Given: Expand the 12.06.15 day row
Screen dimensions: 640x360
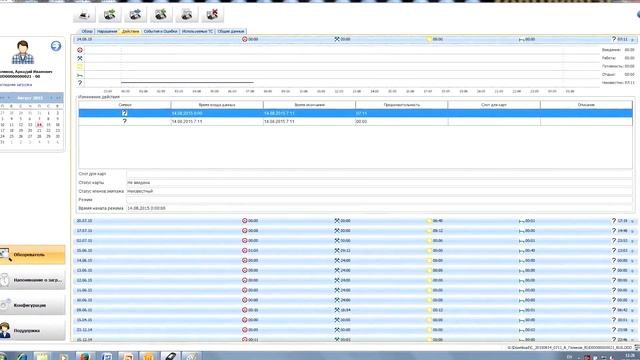Looking at the screenshot, I should click(x=633, y=280).
